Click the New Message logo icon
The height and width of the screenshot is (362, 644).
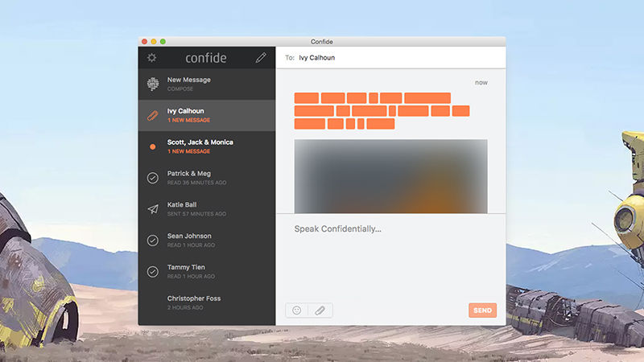(153, 84)
